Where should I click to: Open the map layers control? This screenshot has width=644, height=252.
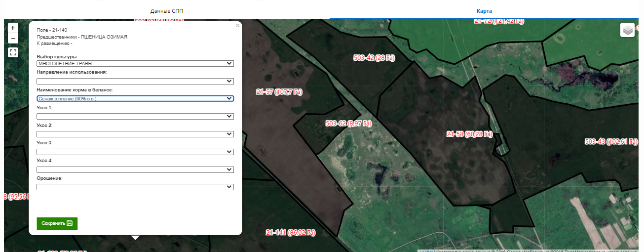[627, 30]
